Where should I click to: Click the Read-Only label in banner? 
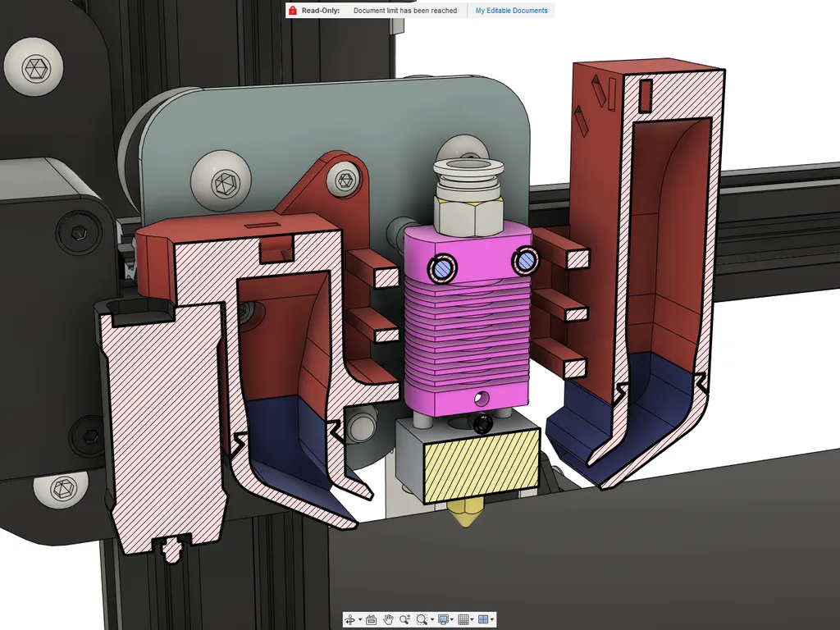(x=321, y=10)
